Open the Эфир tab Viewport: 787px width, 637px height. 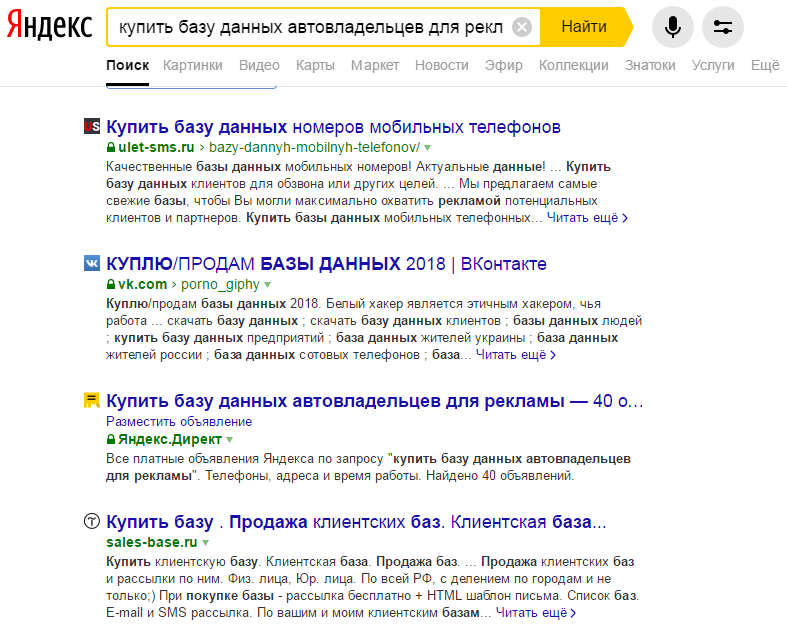click(503, 65)
